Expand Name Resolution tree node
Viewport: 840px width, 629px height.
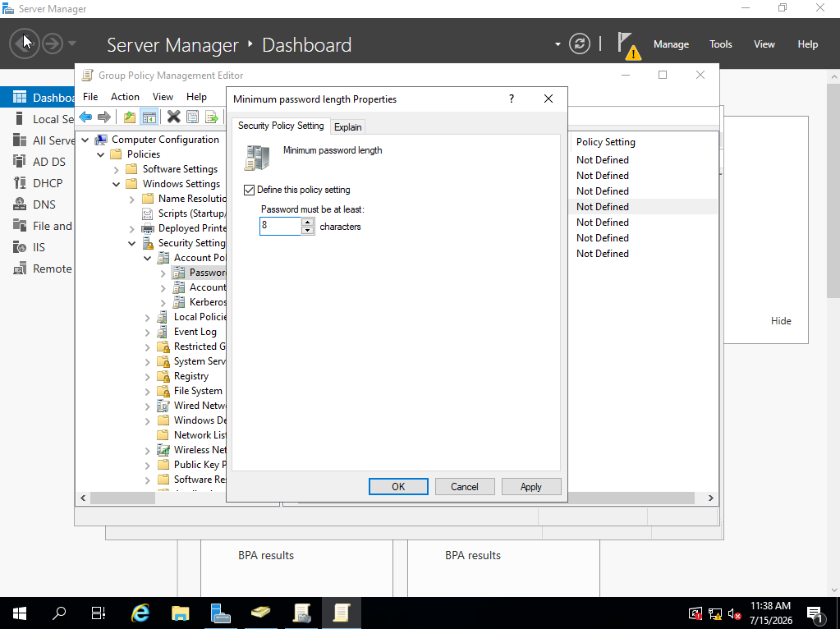131,199
